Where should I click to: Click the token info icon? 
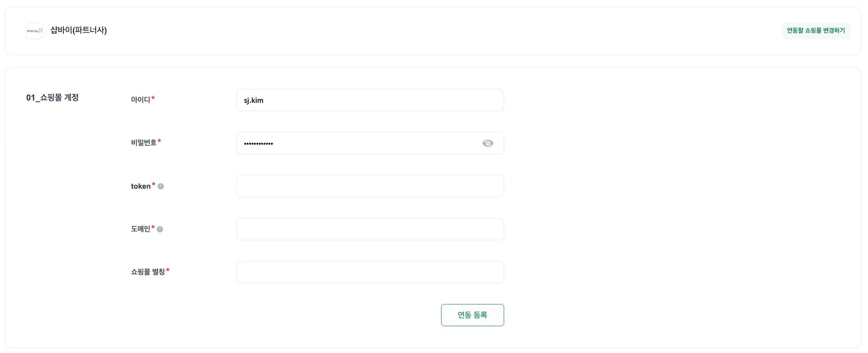[161, 186]
